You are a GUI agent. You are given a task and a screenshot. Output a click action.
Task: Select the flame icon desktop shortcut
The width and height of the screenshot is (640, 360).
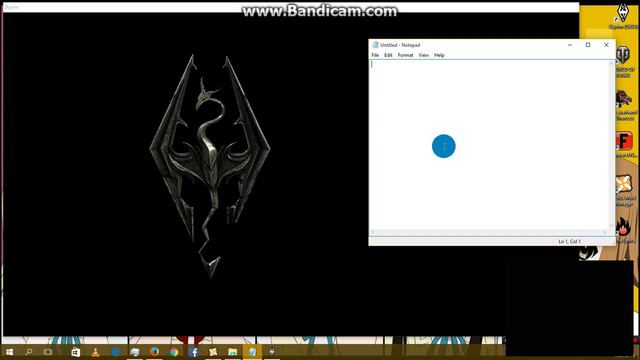[x=624, y=230]
